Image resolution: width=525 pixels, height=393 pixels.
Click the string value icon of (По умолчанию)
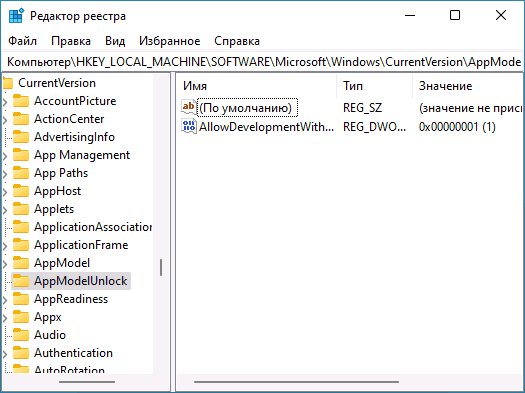(189, 107)
